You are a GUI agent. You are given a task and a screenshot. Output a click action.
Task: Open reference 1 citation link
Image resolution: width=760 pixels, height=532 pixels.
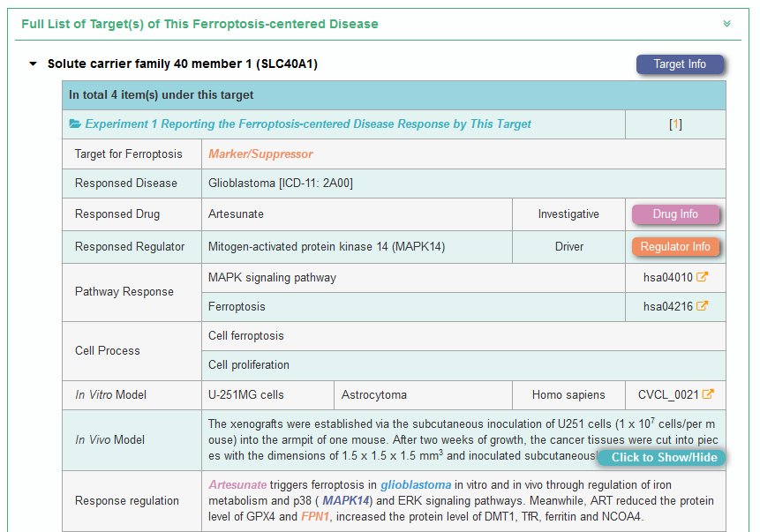point(675,124)
